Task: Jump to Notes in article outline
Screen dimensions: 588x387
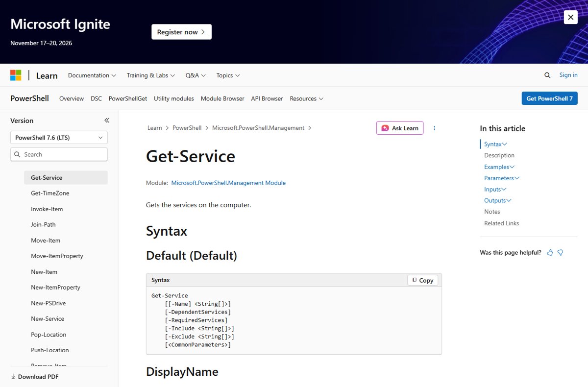Action: (x=492, y=212)
